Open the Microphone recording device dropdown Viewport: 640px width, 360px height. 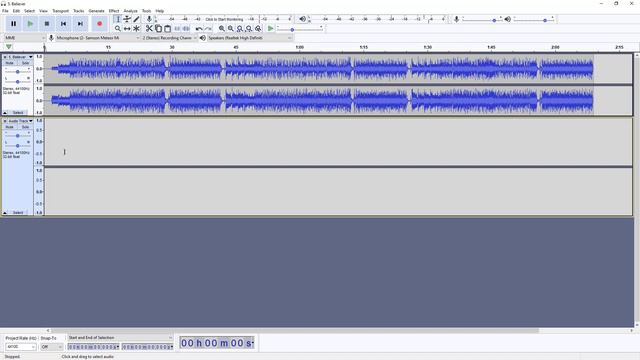[98, 38]
